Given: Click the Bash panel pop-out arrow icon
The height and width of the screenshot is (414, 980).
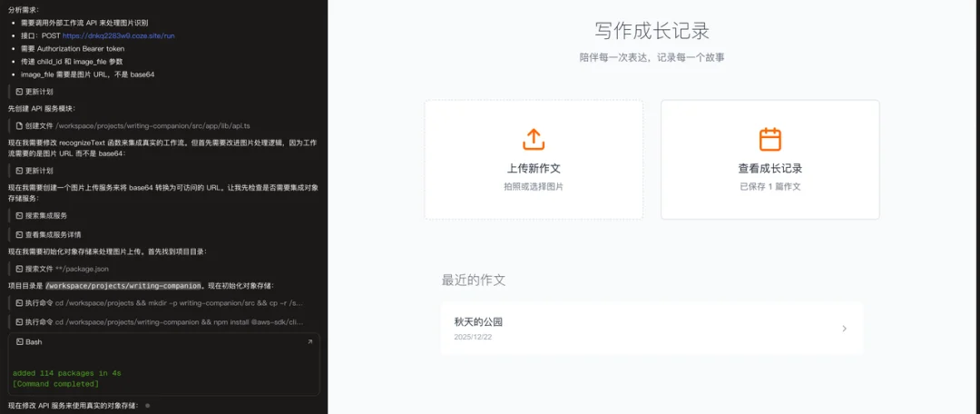Looking at the screenshot, I should pos(310,342).
